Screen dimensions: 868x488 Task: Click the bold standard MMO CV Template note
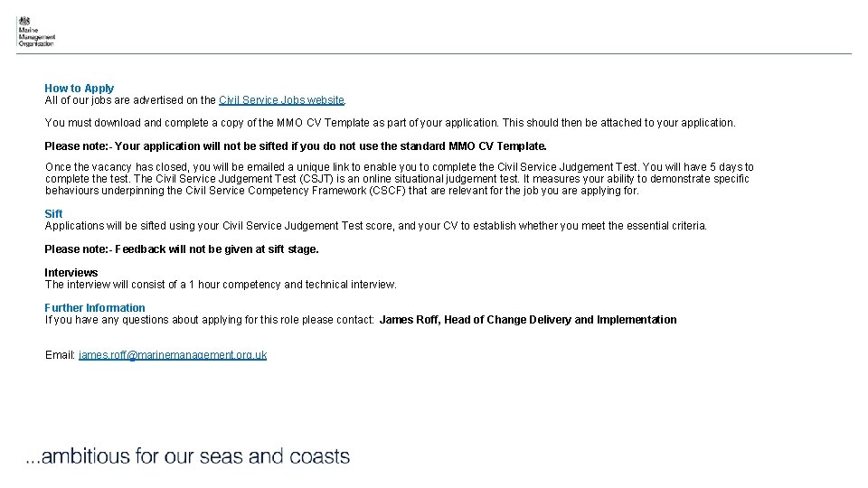coord(296,146)
